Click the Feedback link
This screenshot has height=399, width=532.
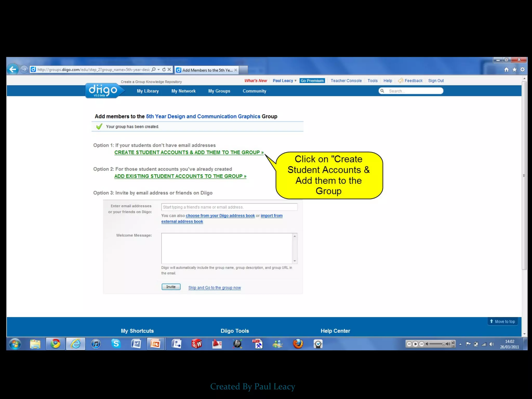click(x=410, y=81)
